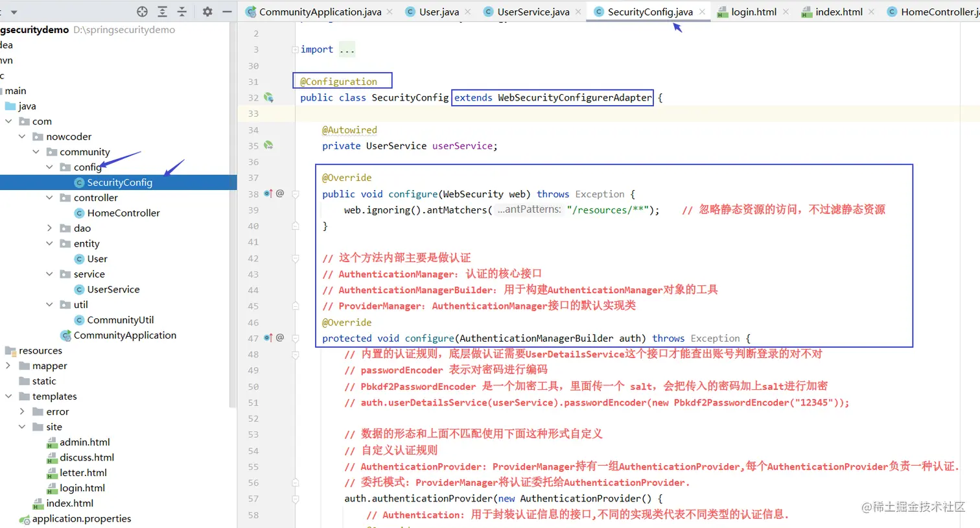The image size is (980, 528).
Task: Hide the Project panel with the minus icon
Action: pos(227,12)
